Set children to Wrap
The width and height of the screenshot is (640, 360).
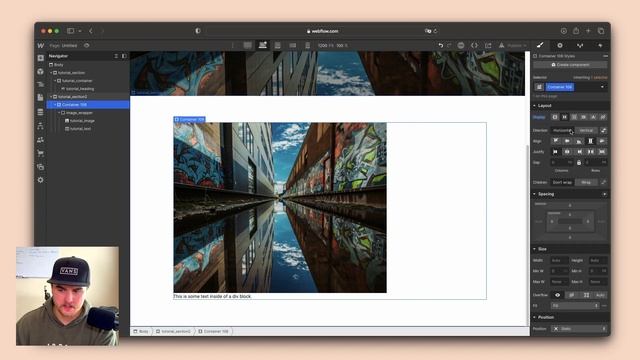586,182
